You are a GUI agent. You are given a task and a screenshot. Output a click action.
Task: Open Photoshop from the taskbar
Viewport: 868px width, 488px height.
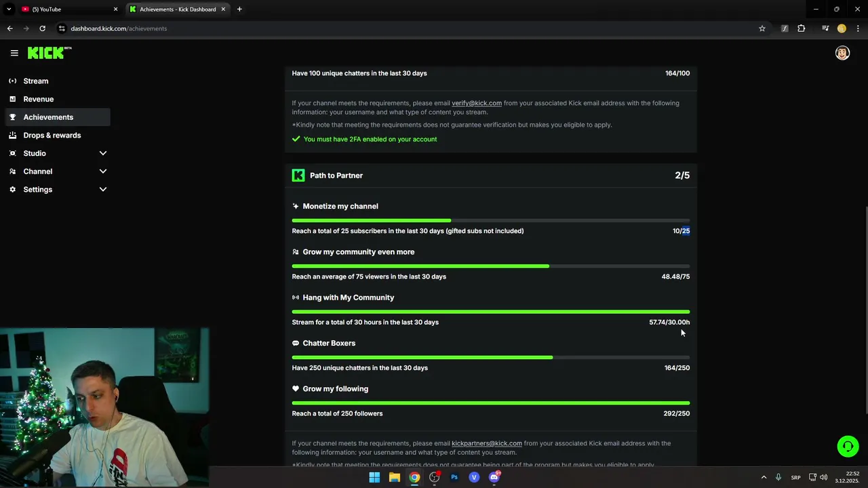454,477
